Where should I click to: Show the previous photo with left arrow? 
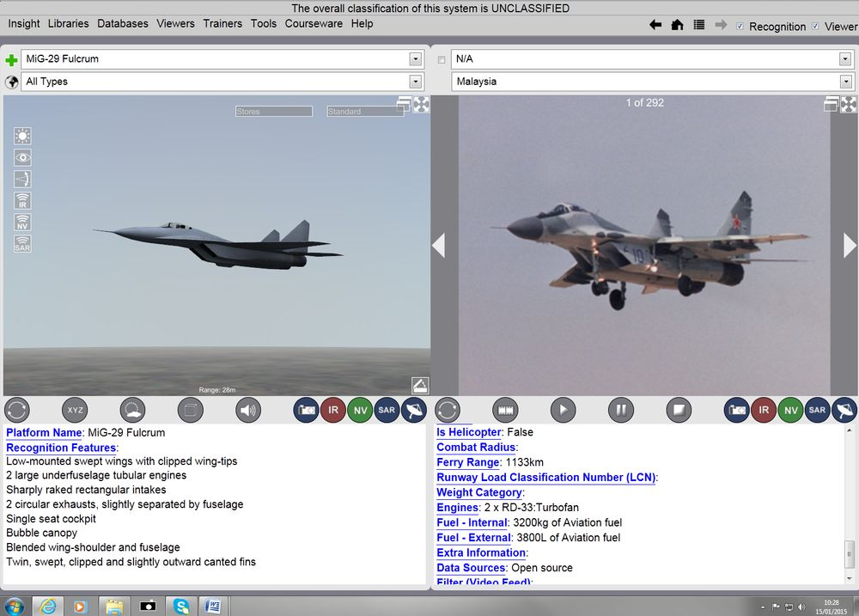[439, 245]
